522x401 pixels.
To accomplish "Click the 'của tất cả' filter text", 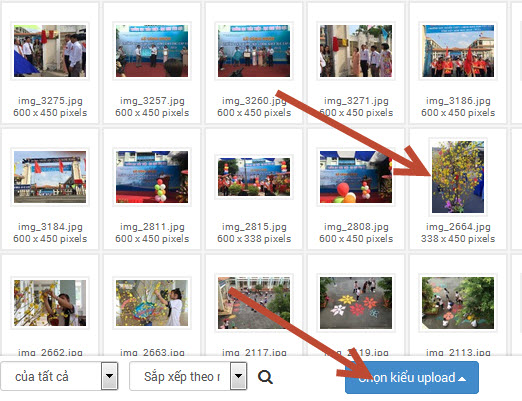I will pyautogui.click(x=42, y=377).
